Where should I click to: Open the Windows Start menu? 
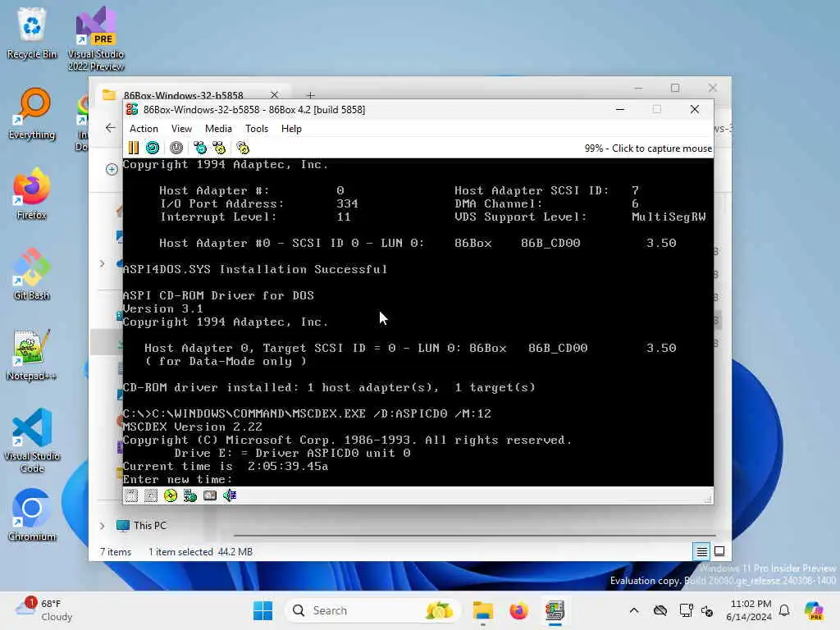[x=262, y=610]
